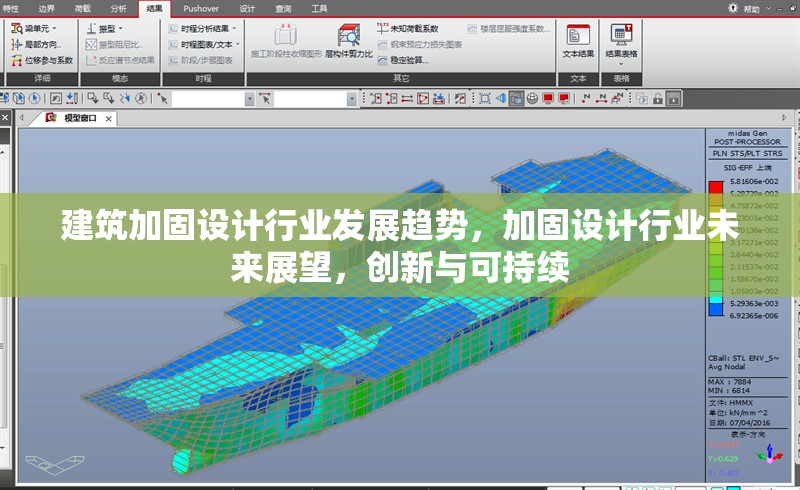Click the PLN STS/PLT STRS legend title
This screenshot has height=490, width=800.
pos(747,153)
